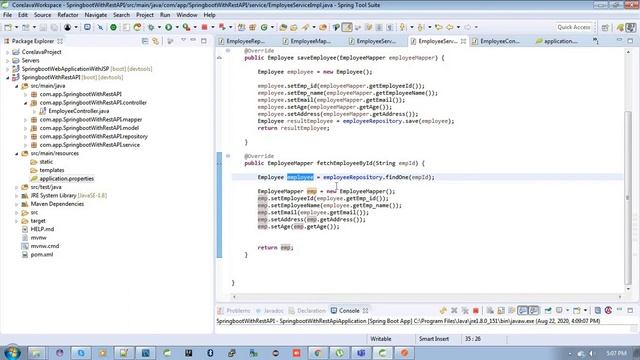Click Collapse All in Package Explorer
This screenshot has height=360, width=640.
[145, 41]
